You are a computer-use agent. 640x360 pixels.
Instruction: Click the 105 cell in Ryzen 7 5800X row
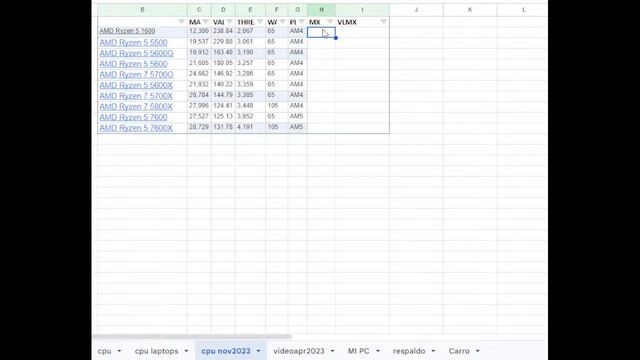(277, 105)
